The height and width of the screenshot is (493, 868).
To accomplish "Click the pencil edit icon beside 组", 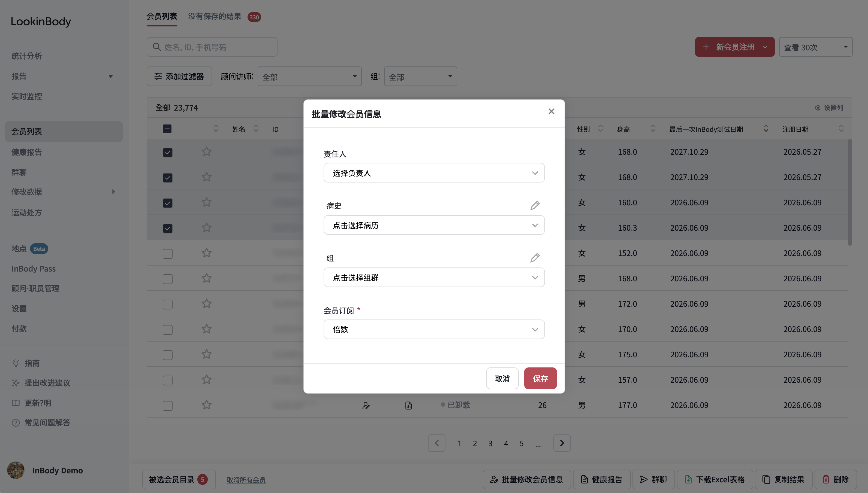I will [x=535, y=258].
